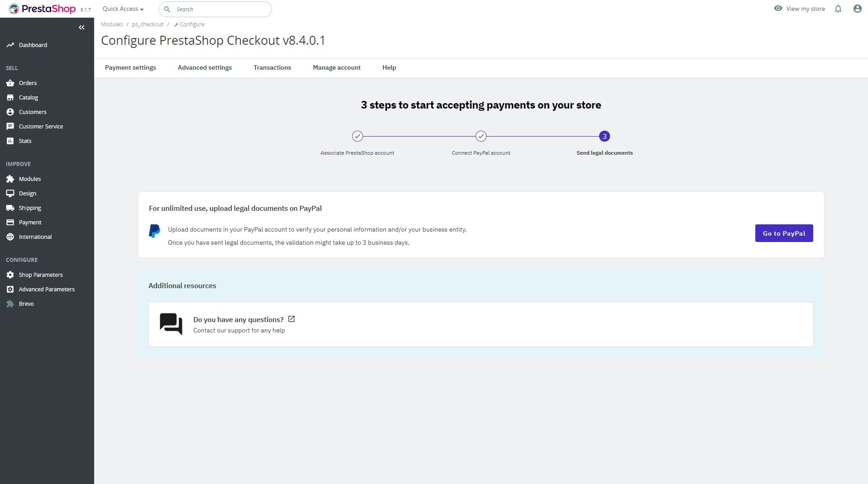
Task: Click the Customer Service chat icon
Action: 10,127
